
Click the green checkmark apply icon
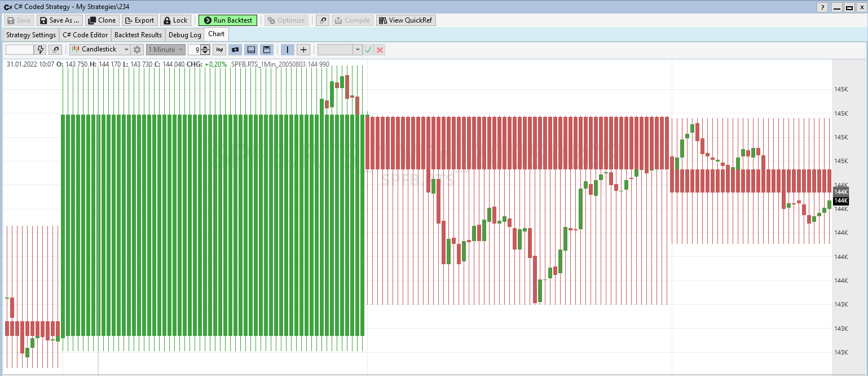point(368,50)
